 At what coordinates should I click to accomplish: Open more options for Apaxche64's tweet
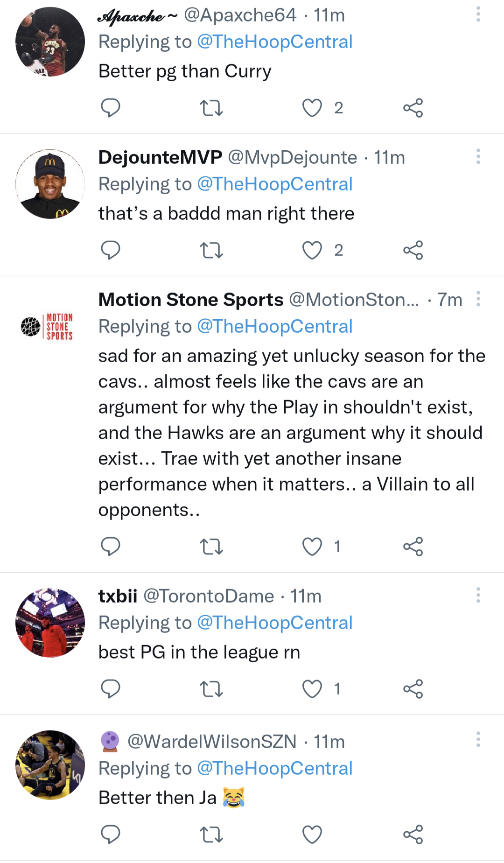point(478,14)
